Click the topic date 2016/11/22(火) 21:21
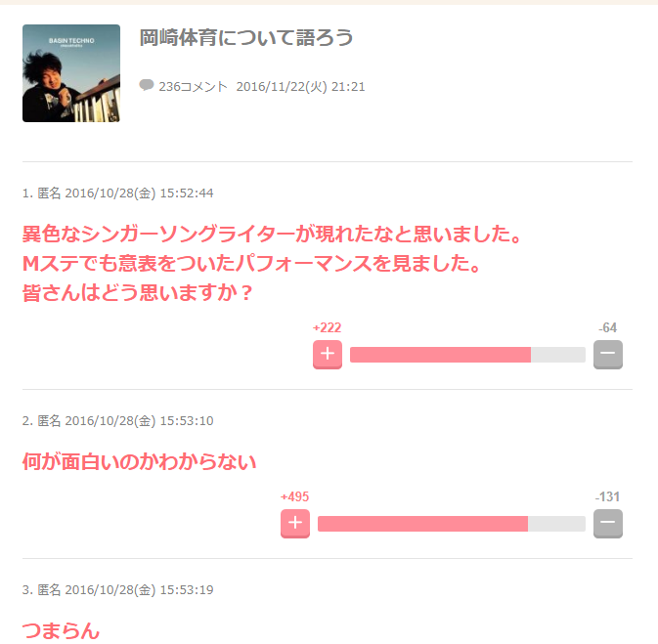 pyautogui.click(x=300, y=87)
